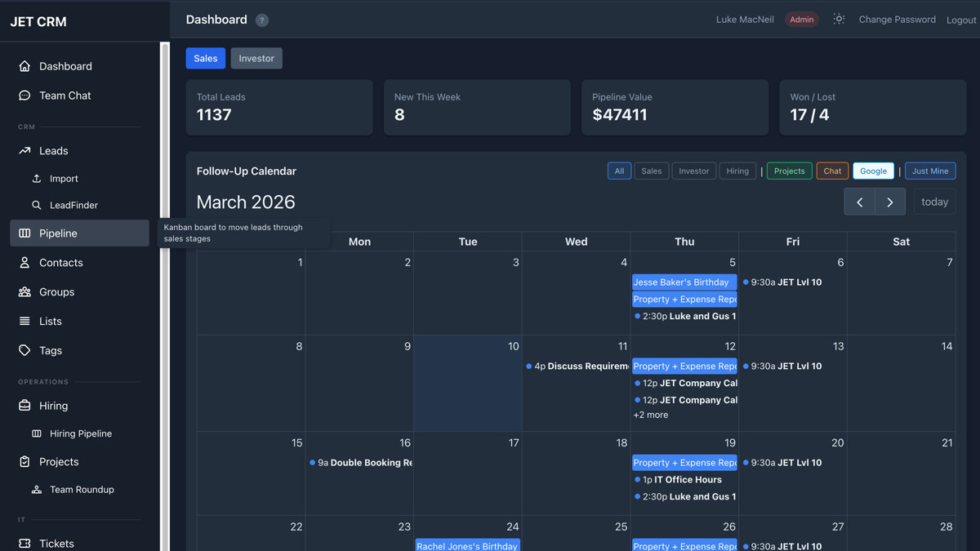Toggle the Projects calendar filter
Viewport: 980px width, 551px height.
click(789, 171)
